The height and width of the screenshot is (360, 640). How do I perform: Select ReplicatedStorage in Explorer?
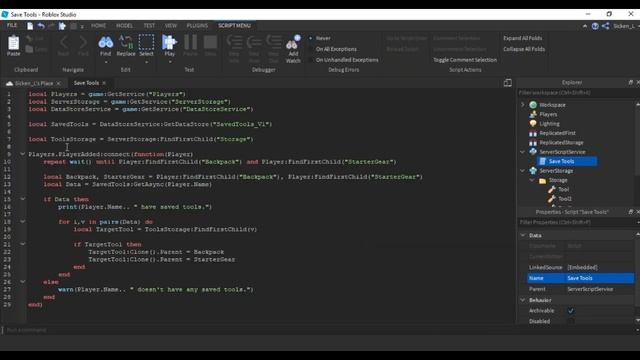click(x=561, y=142)
